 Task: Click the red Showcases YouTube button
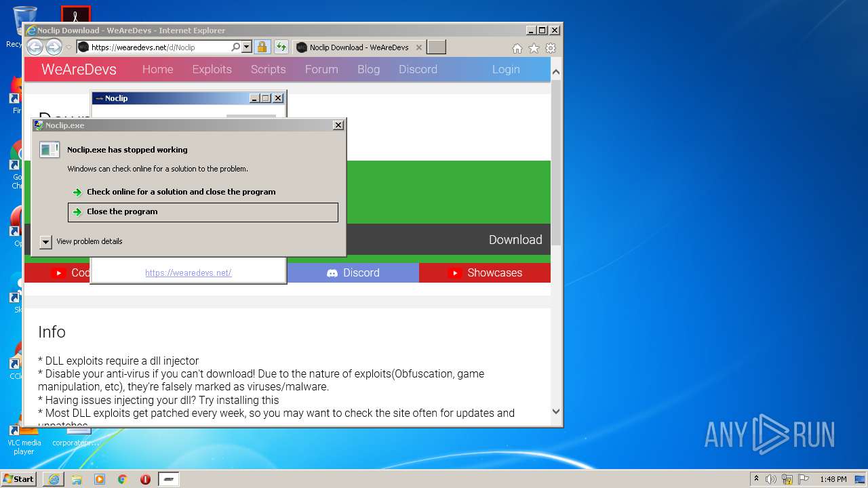[x=485, y=272]
